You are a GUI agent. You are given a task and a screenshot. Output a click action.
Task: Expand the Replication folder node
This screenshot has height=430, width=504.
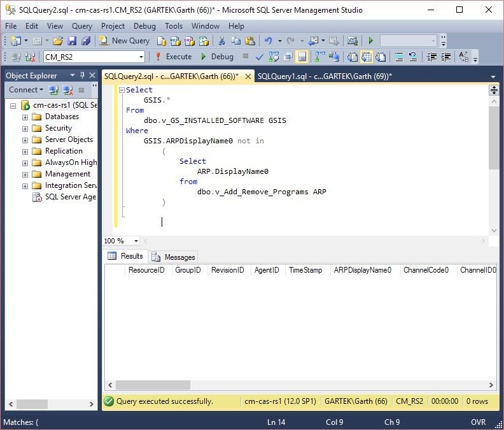[25, 152]
